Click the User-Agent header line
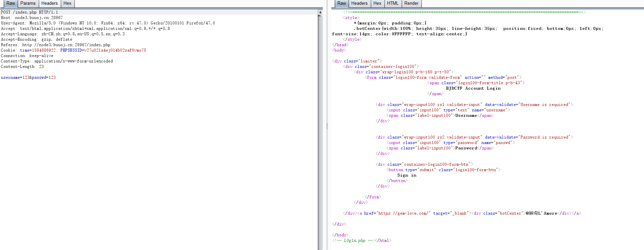644x250 pixels. click(x=108, y=23)
